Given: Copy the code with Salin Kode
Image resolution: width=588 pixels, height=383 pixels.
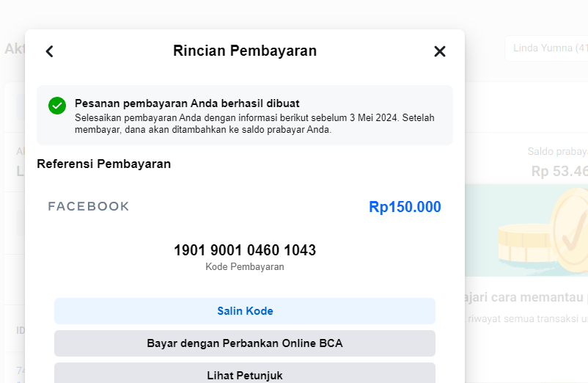Looking at the screenshot, I should [x=245, y=311].
